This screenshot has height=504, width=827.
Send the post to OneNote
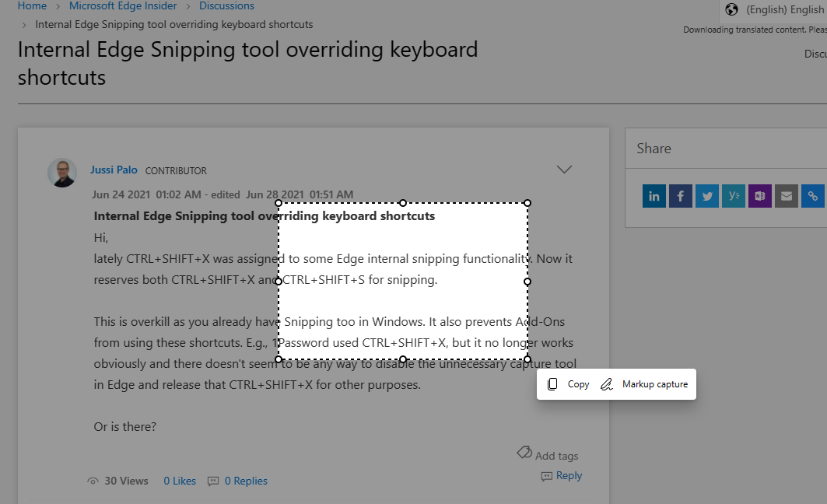tap(760, 196)
